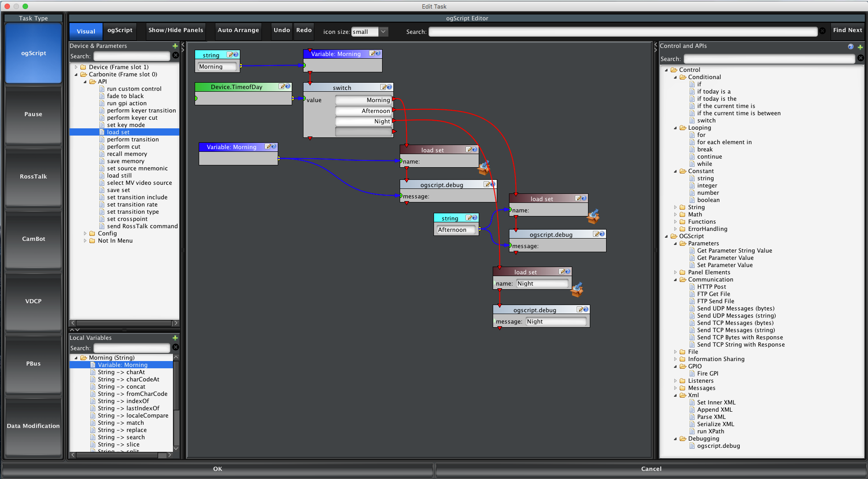This screenshot has height=479, width=868.
Task: Open help on the Afternoon string node
Action: 475,218
